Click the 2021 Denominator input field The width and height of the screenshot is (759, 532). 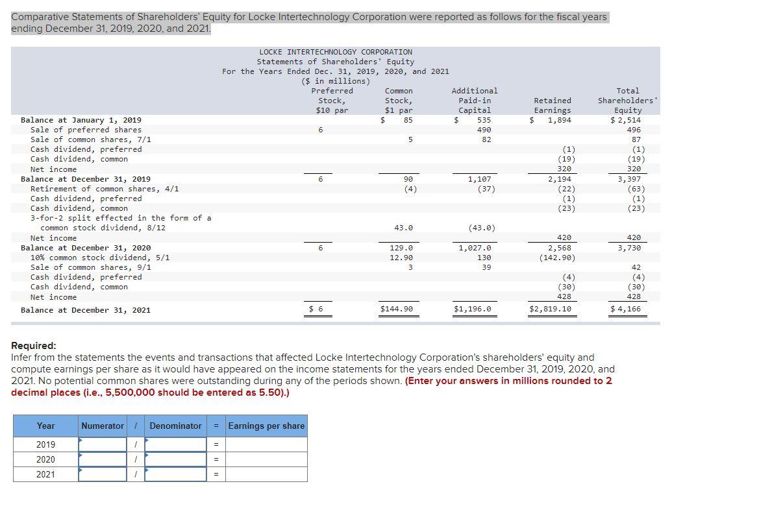tap(175, 474)
